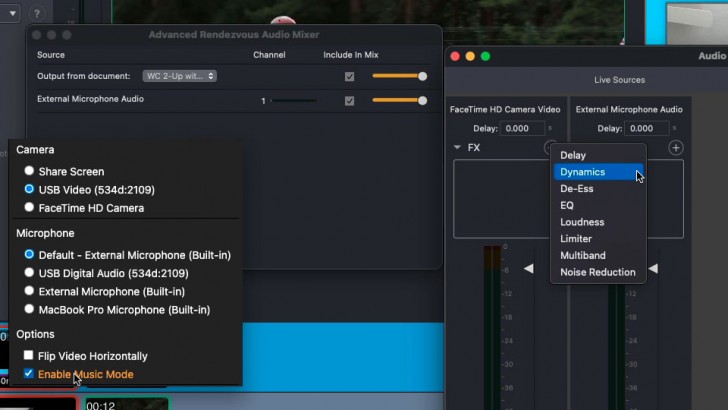Choose Noise Reduction from the FX menu
728x410 pixels.
point(598,272)
